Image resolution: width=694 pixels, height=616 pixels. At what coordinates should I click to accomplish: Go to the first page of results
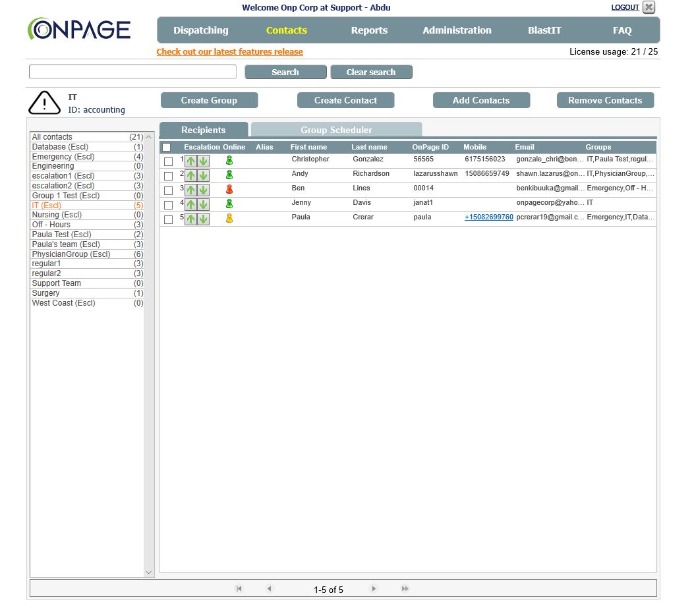[x=239, y=588]
